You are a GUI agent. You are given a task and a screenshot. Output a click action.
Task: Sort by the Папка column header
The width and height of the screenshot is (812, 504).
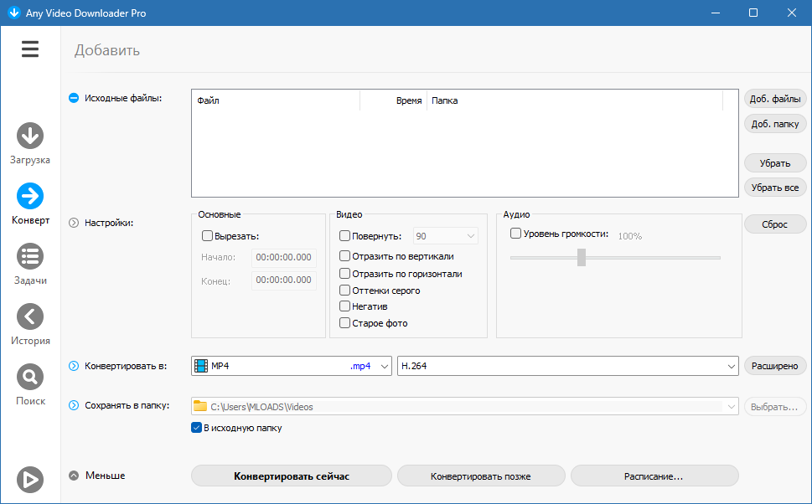click(575, 100)
